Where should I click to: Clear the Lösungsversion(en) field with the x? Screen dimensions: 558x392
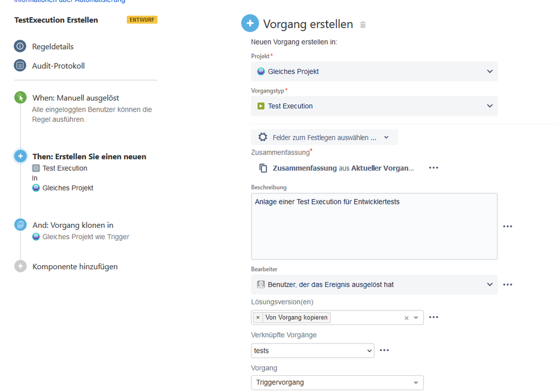click(x=407, y=318)
